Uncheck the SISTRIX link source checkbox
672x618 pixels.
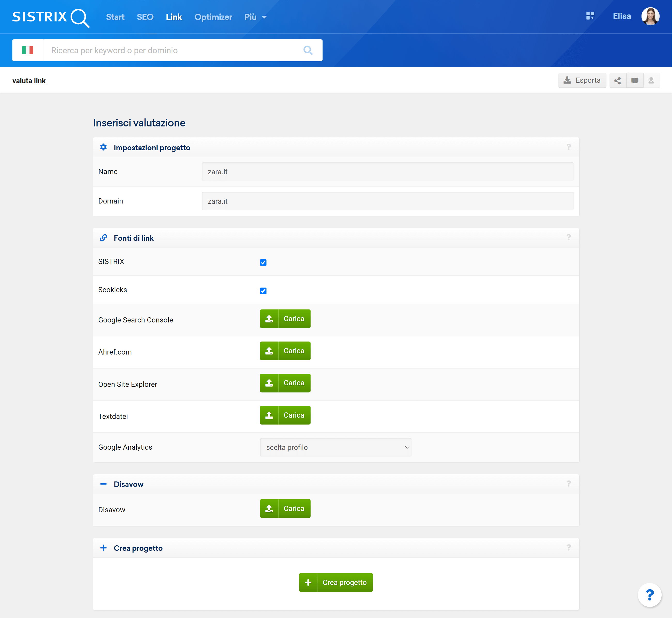coord(263,262)
